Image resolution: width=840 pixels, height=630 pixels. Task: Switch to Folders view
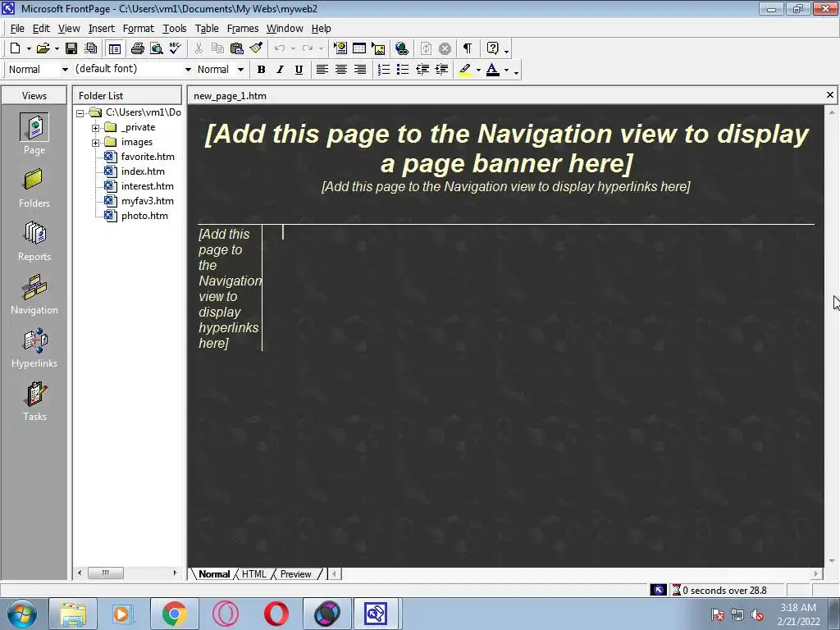(34, 188)
